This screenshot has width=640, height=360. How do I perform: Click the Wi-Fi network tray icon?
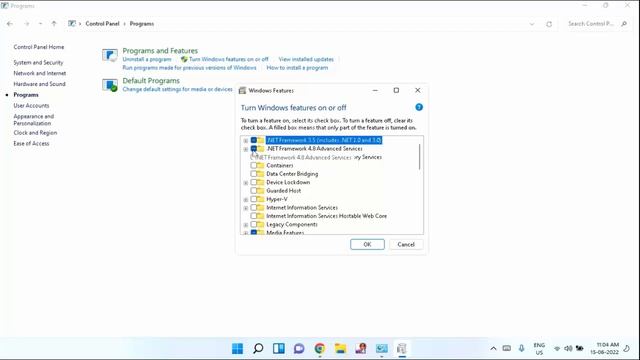[557, 349]
